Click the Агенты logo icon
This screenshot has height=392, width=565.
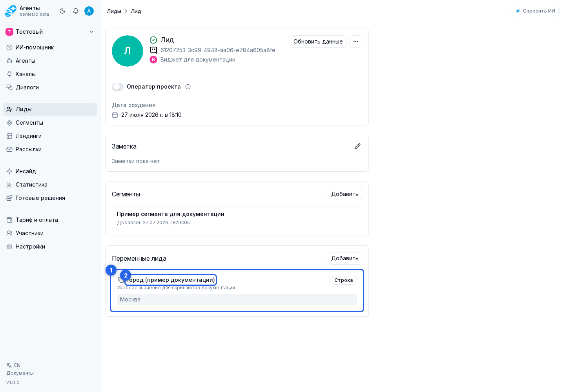click(11, 11)
